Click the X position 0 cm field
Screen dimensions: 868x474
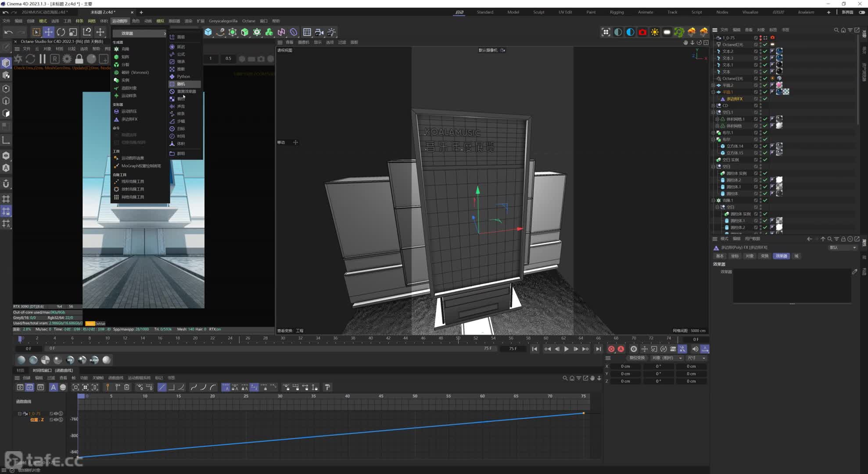[625, 366]
